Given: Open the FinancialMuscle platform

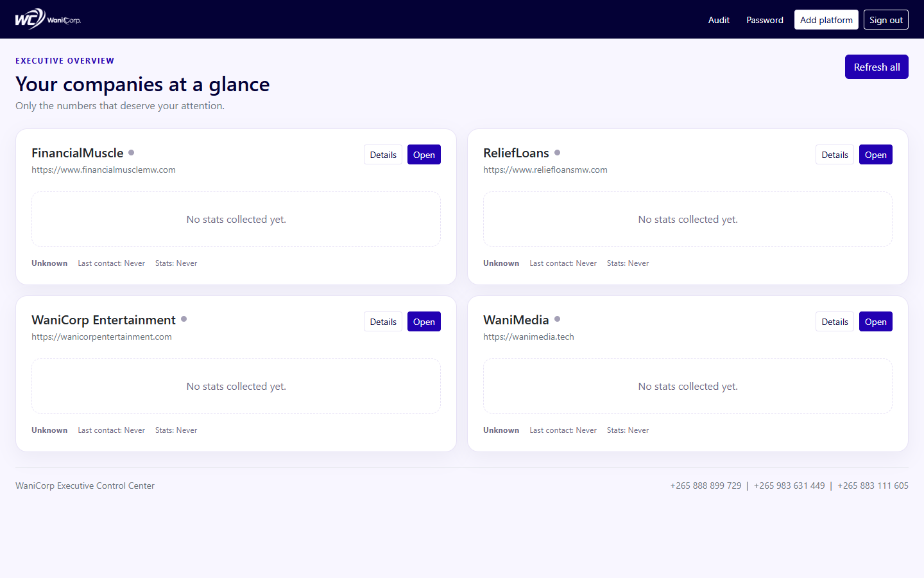Looking at the screenshot, I should (x=424, y=155).
